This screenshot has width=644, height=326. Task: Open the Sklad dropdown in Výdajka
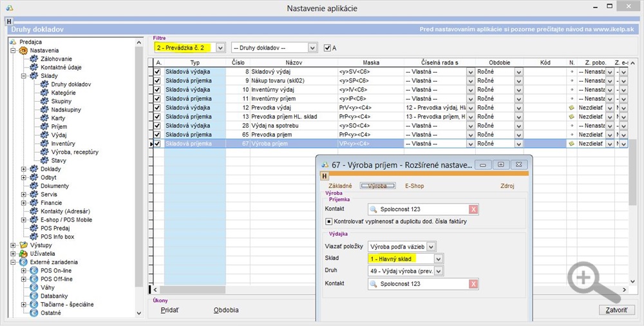pos(439,258)
